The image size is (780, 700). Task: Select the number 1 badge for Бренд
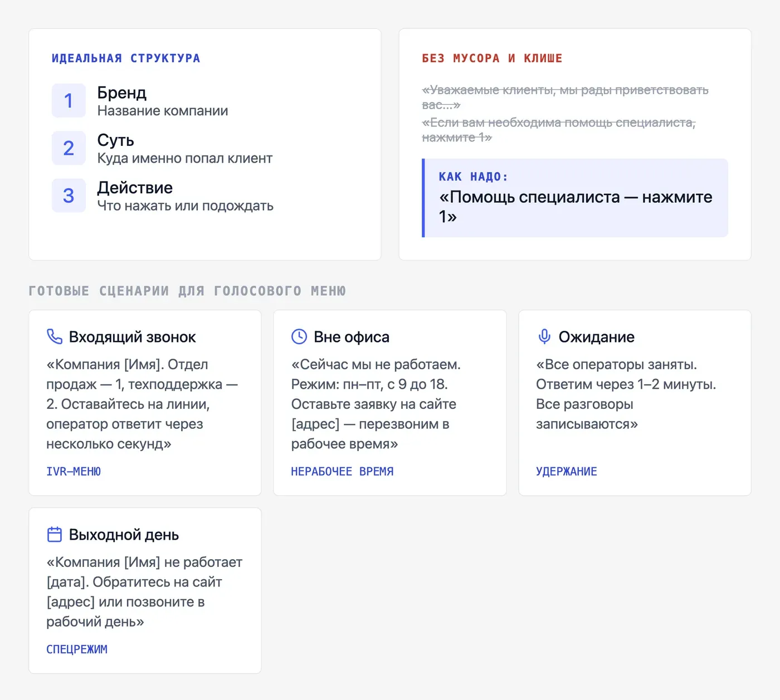[69, 101]
